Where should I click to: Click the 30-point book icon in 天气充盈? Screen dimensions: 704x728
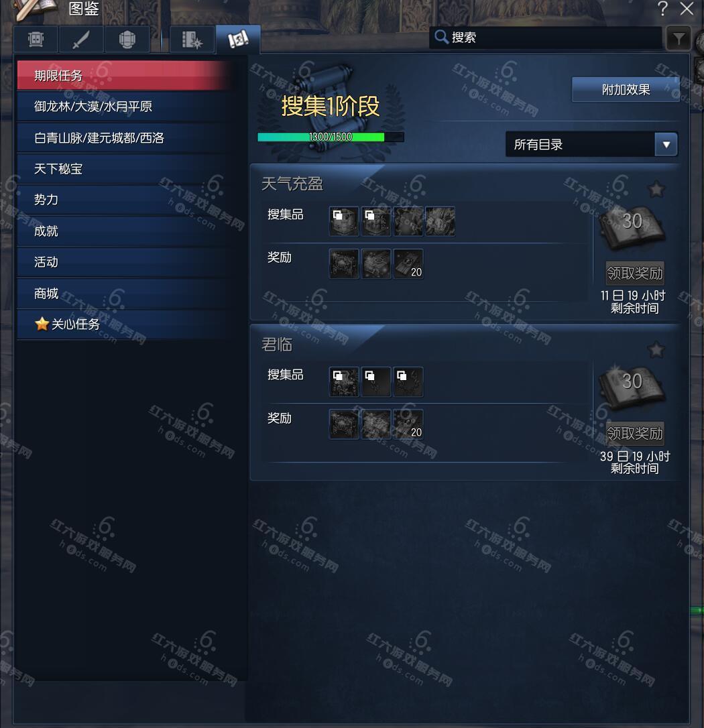point(632,227)
